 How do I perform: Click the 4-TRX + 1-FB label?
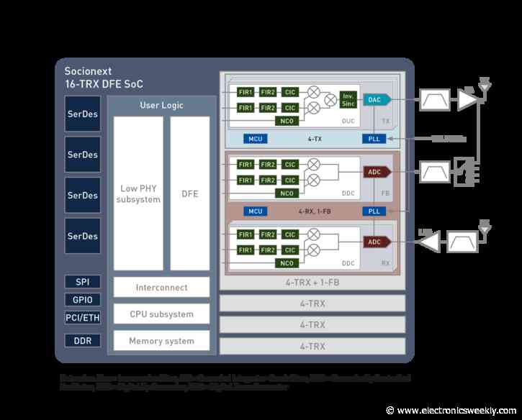(x=312, y=283)
